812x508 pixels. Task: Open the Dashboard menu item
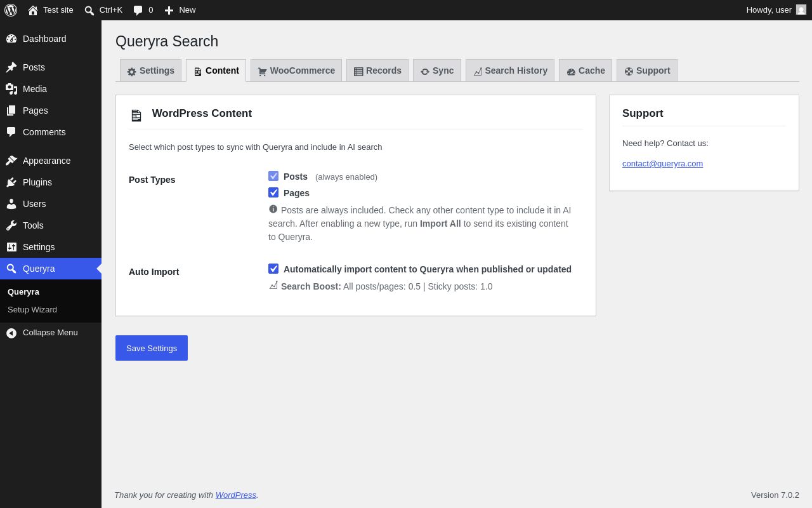(x=51, y=39)
